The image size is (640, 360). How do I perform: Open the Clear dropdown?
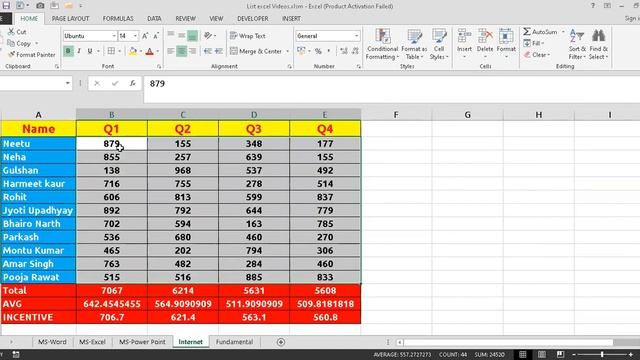pos(537,55)
